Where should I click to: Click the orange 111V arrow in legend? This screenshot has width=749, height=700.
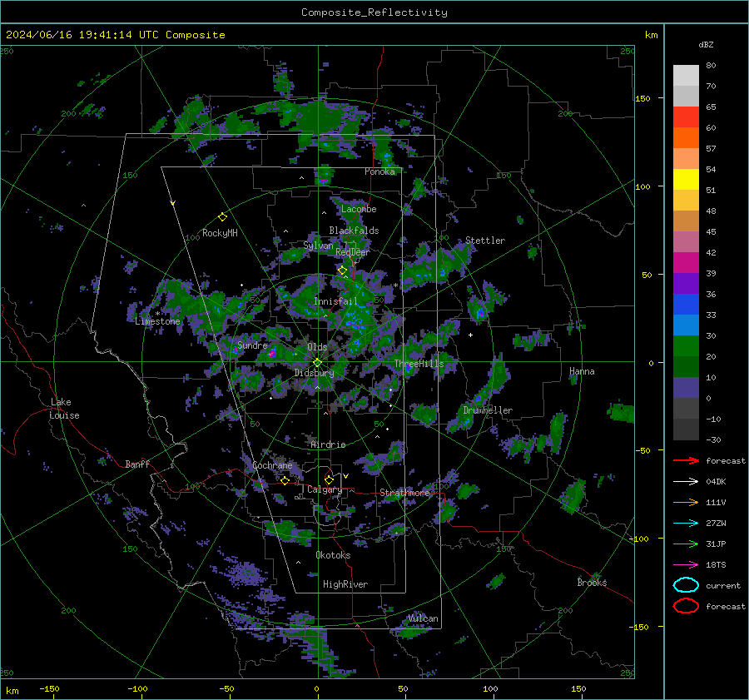686,502
